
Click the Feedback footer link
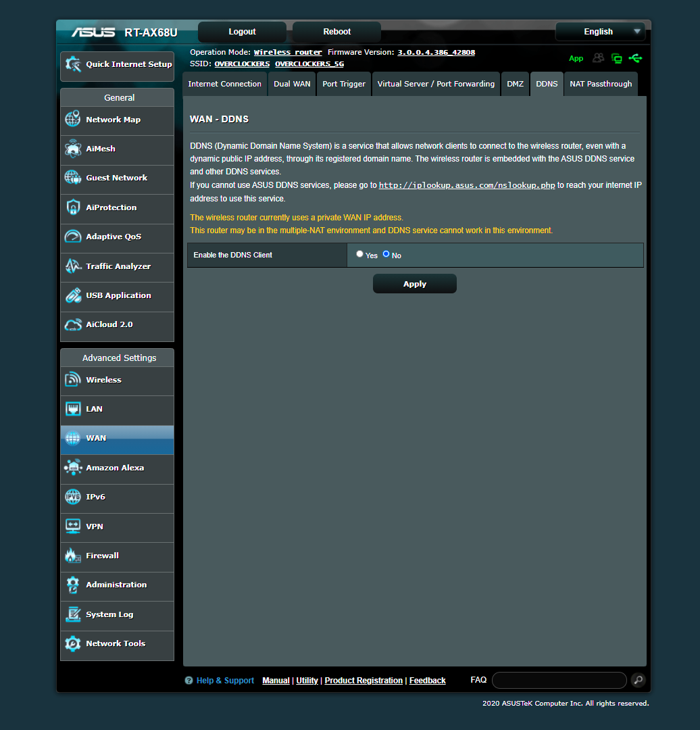(x=427, y=681)
